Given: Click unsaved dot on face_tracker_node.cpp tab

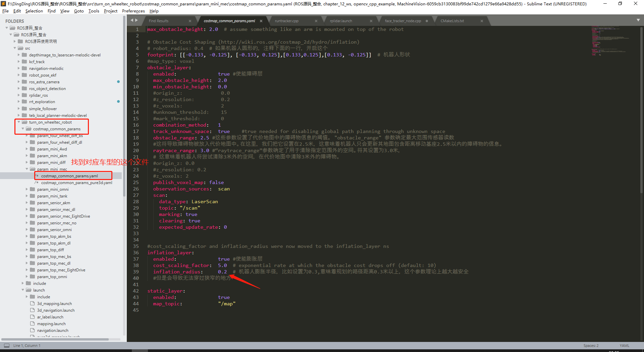Looking at the screenshot, I should [427, 21].
